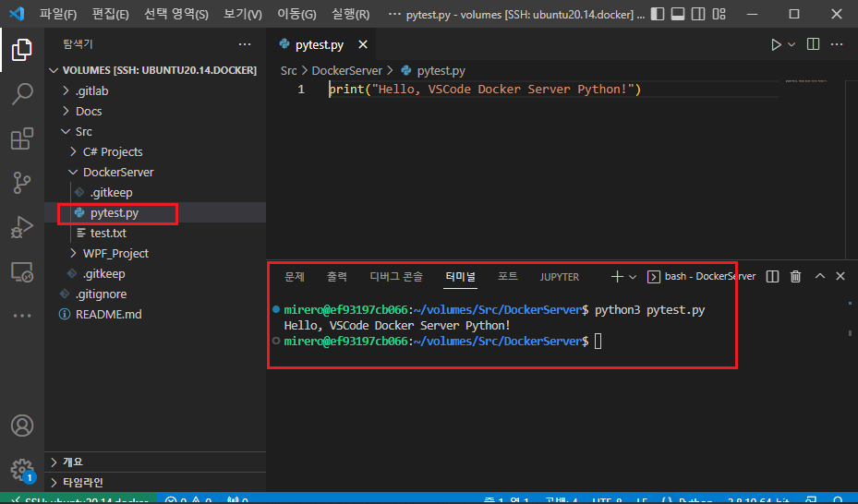Run the Python file with play button
Image resolution: width=858 pixels, height=504 pixels.
(x=776, y=45)
